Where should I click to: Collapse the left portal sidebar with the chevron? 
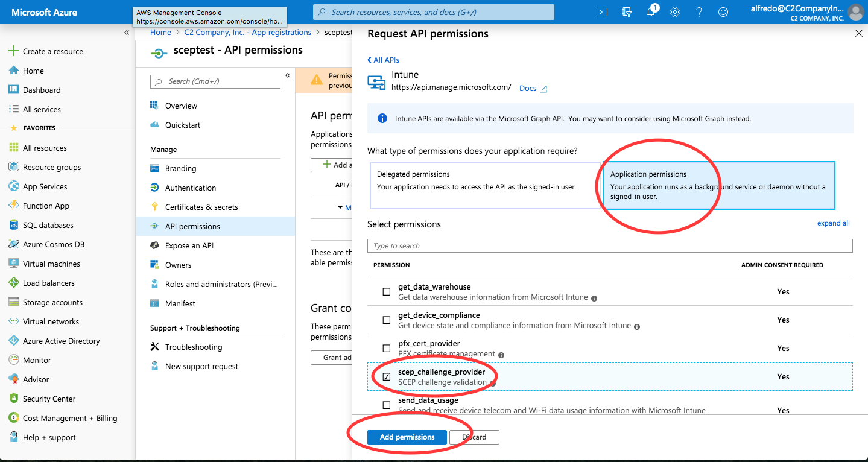click(x=127, y=33)
